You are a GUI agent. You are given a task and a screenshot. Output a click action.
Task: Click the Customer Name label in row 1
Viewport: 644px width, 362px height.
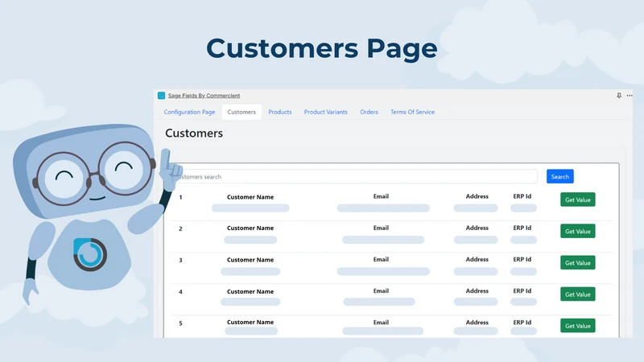(250, 197)
